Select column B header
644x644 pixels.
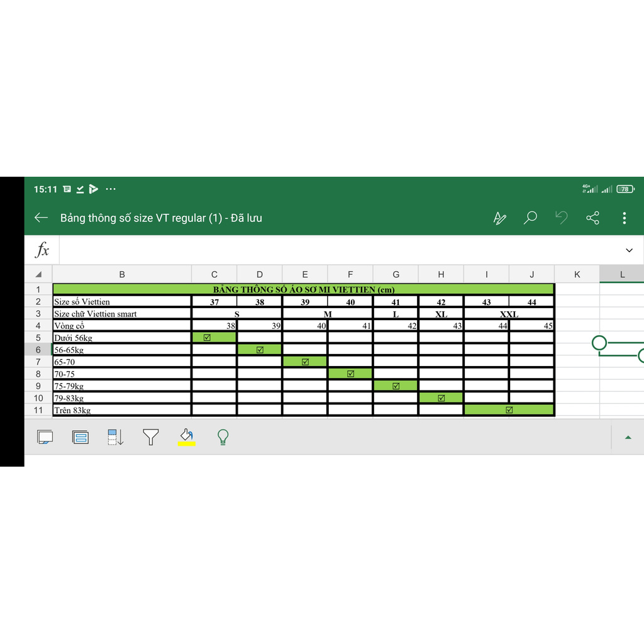click(122, 274)
